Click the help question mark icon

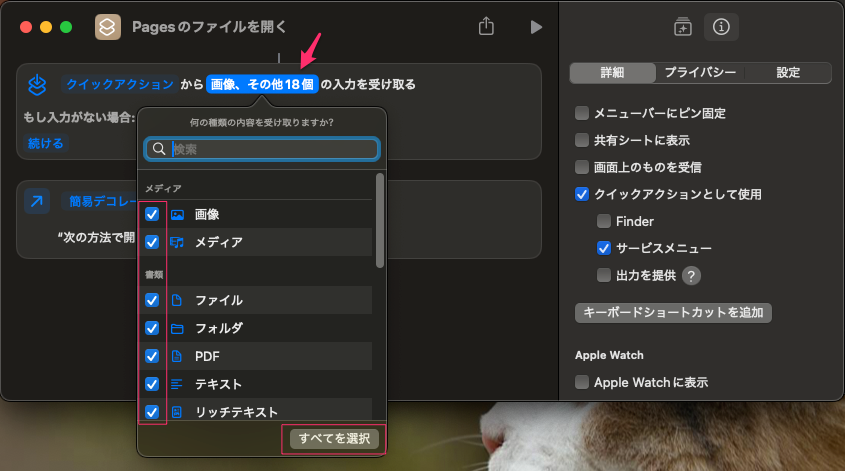click(691, 276)
